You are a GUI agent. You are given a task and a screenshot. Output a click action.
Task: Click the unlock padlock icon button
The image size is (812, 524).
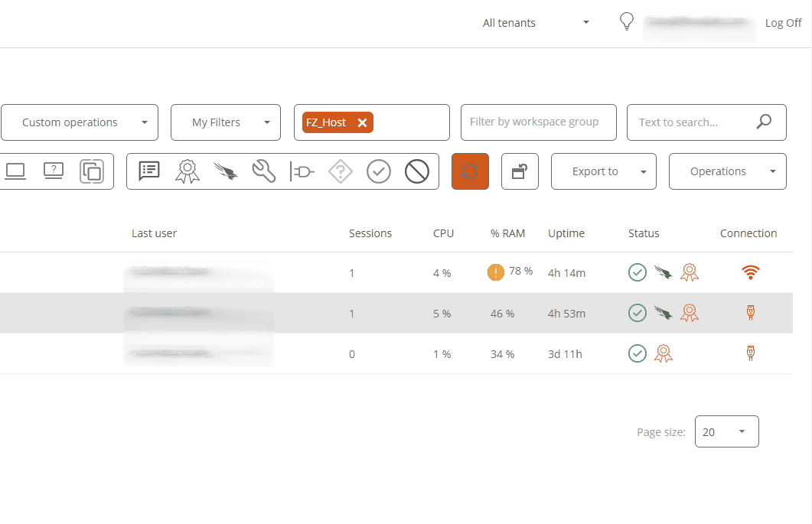520,171
